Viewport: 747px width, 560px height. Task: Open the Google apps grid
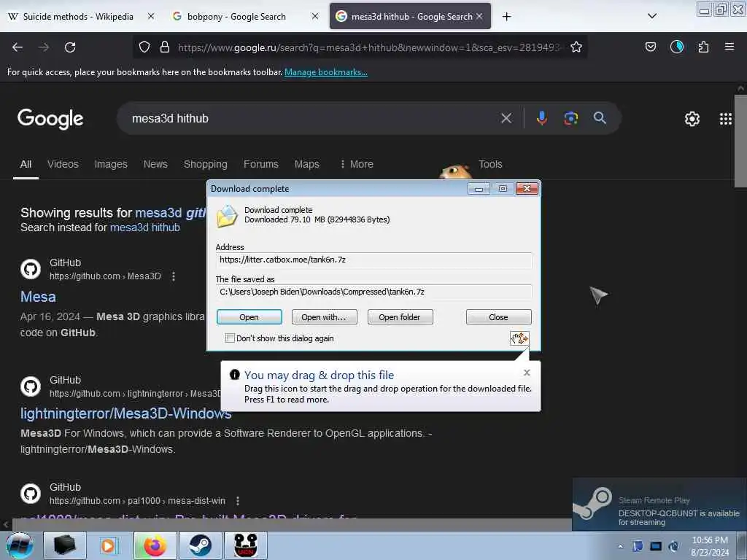[726, 119]
